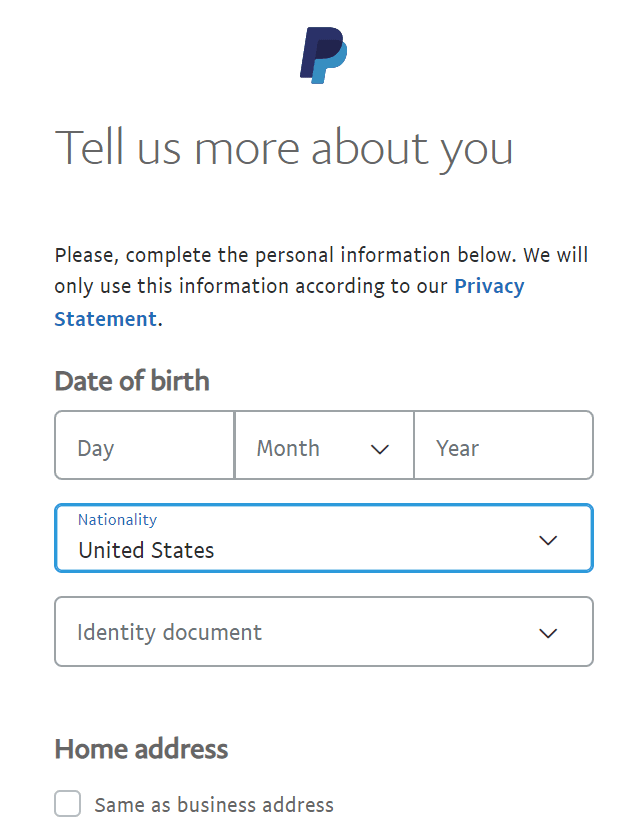
Task: Click the PayPal logo
Action: click(x=323, y=55)
